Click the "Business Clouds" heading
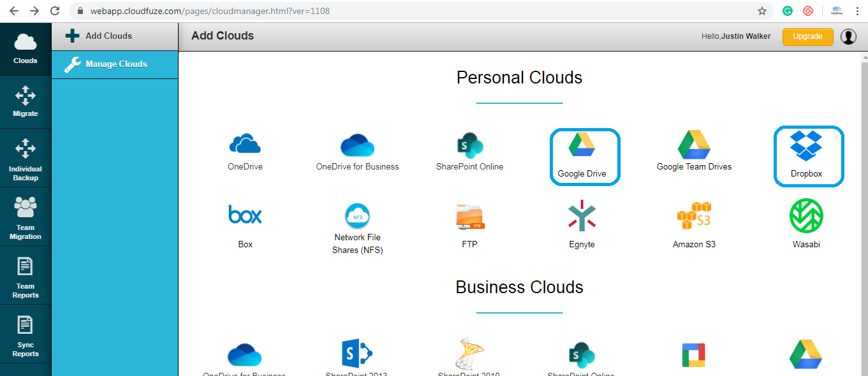Viewport: 868px width, 376px height. pyautogui.click(x=519, y=287)
